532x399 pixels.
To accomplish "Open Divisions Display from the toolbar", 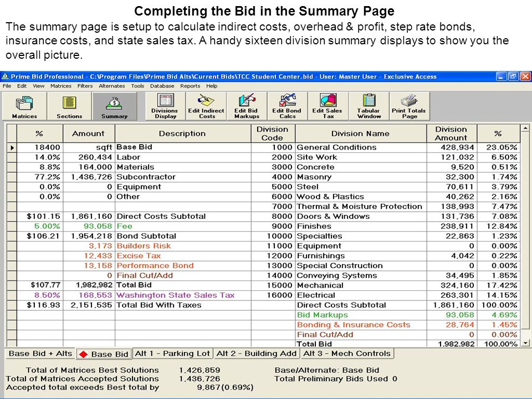I will tap(165, 106).
